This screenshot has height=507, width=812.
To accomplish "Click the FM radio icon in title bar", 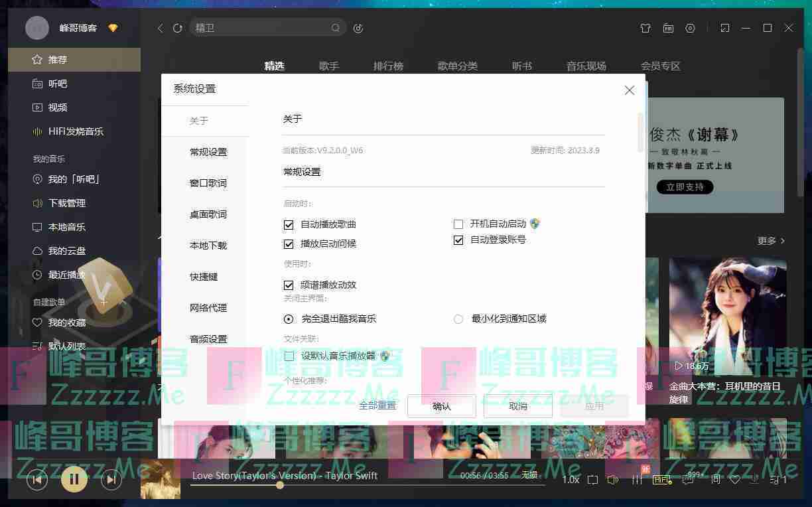I will (668, 29).
